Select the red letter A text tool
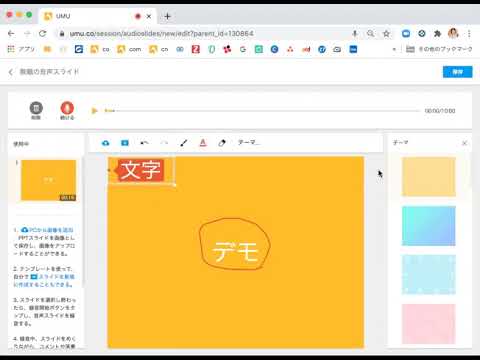480x360 pixels. click(x=203, y=143)
